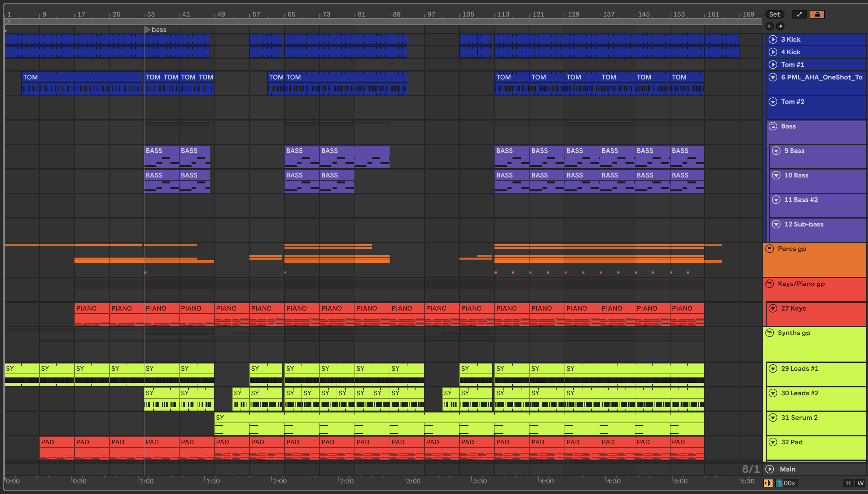Select the Keys/Piano gp track name
Viewport: 868px width, 494px height.
click(801, 284)
